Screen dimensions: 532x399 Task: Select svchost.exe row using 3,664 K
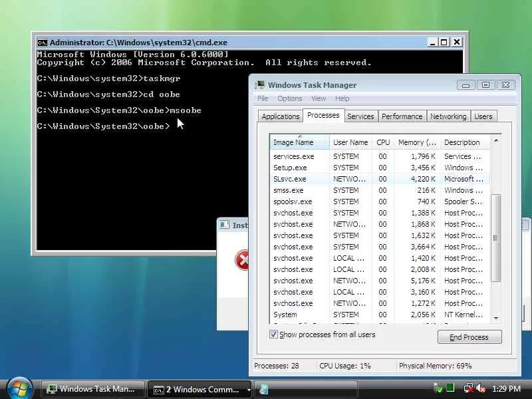pos(380,247)
